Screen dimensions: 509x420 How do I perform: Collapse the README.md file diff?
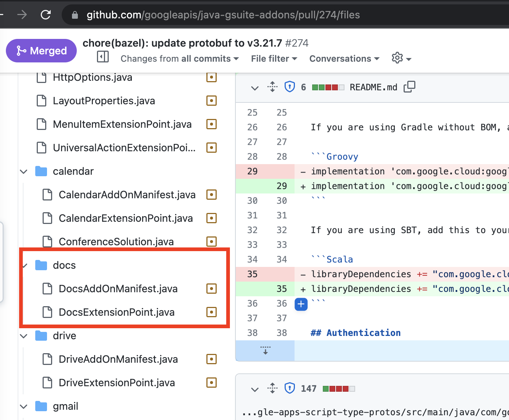[254, 87]
